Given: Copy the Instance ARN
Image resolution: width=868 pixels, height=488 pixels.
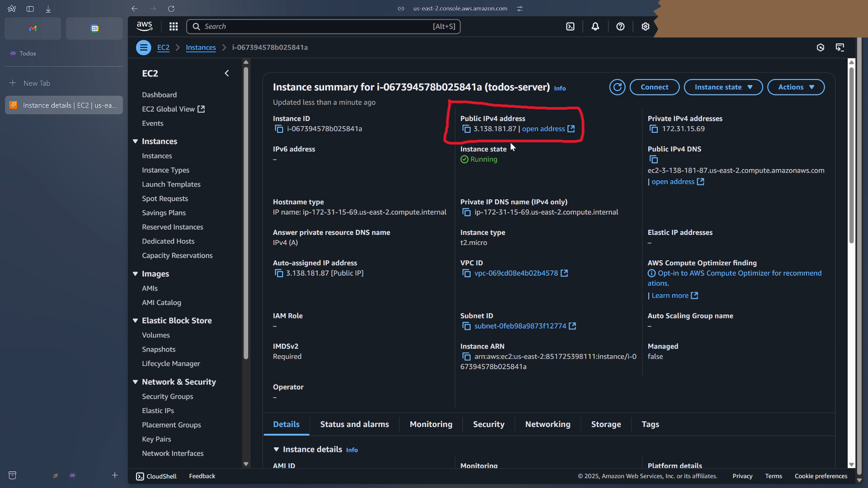Looking at the screenshot, I should pyautogui.click(x=466, y=357).
